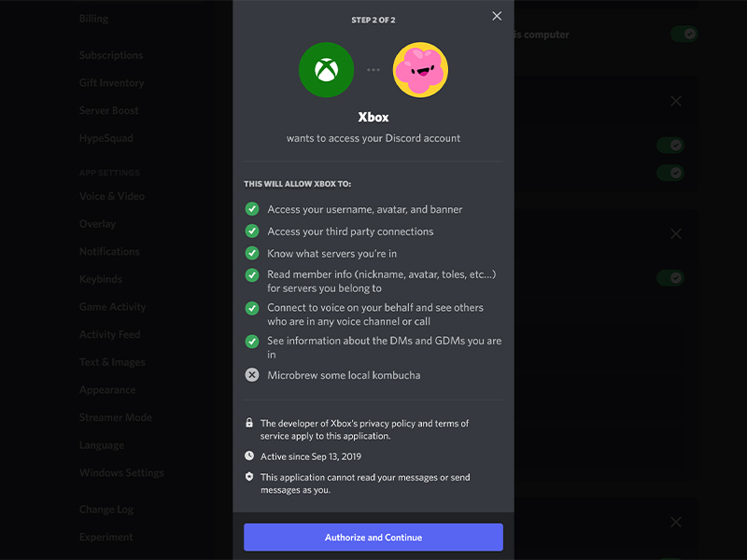
Task: Open Streamer Mode settings
Action: pos(116,417)
